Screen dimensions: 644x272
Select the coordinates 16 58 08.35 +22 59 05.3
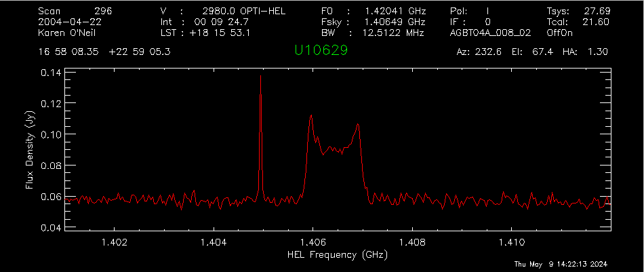(104, 52)
